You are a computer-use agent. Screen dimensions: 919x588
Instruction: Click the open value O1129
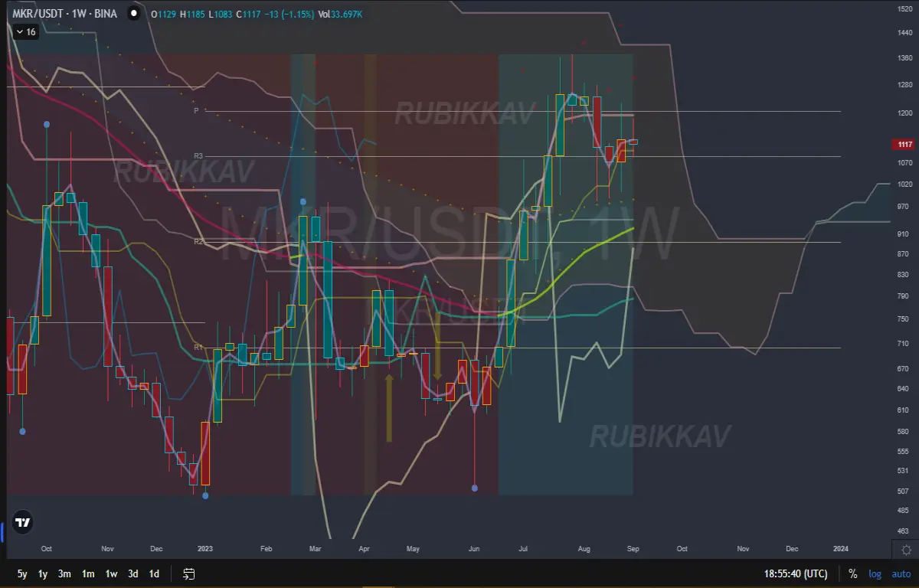[x=165, y=14]
